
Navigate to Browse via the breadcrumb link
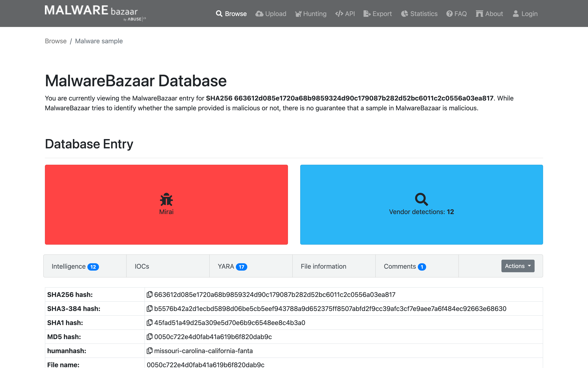click(x=56, y=41)
